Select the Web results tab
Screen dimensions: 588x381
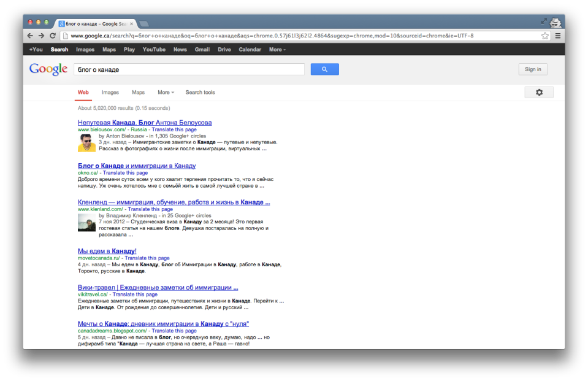(83, 93)
